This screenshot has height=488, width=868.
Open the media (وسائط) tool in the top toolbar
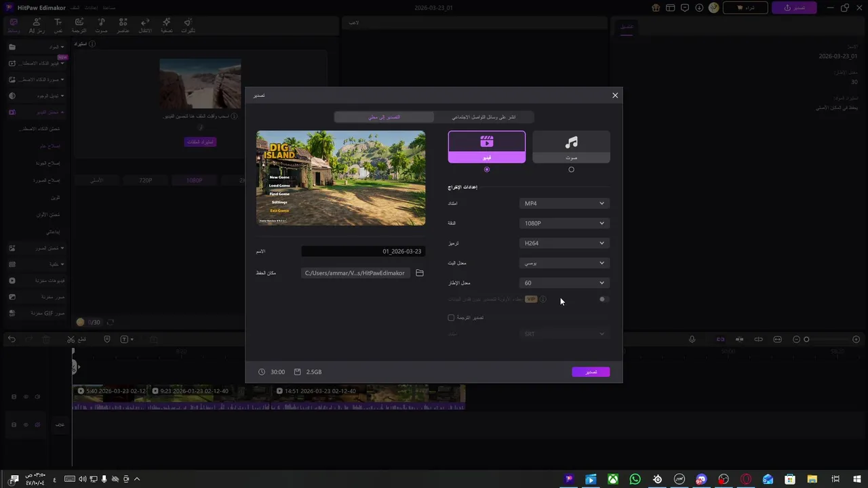pos(14,26)
